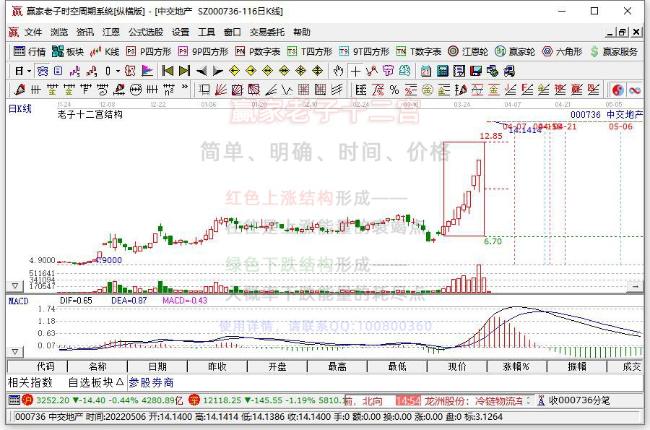Screen dimensions: 650x430
Task: Toggle the 权 price adjustment button
Action: 130,71
